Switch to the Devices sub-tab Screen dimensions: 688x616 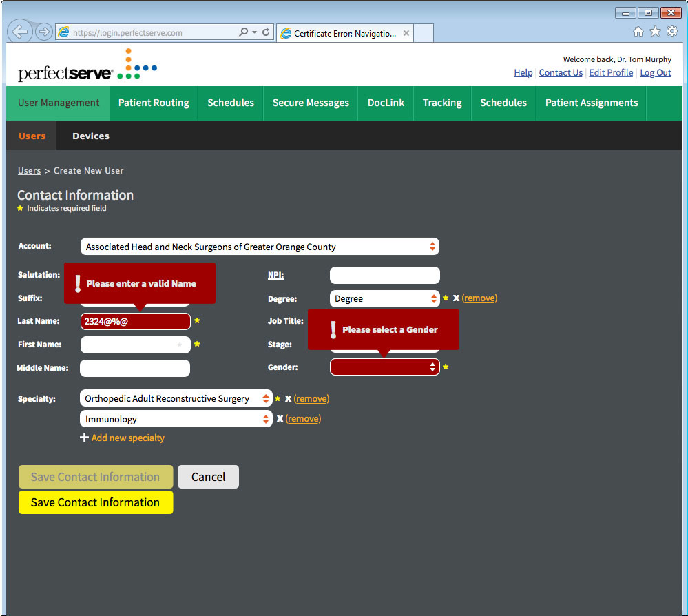coord(91,136)
